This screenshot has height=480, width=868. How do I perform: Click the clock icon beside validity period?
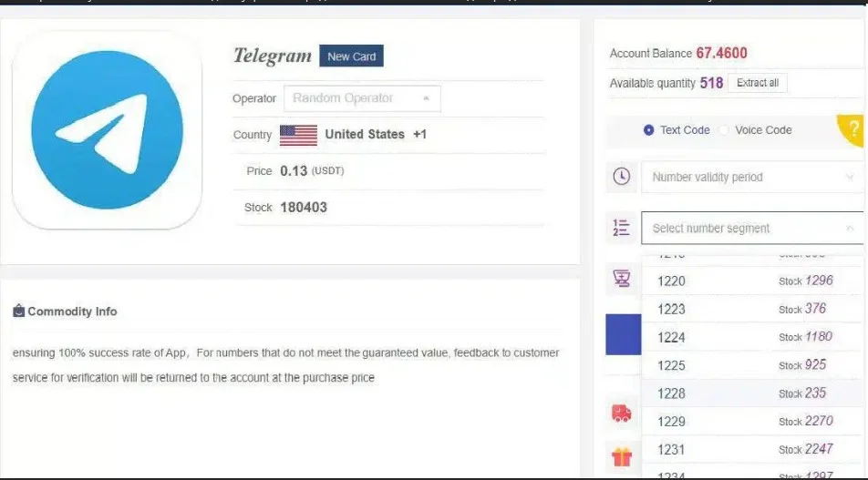(x=621, y=177)
